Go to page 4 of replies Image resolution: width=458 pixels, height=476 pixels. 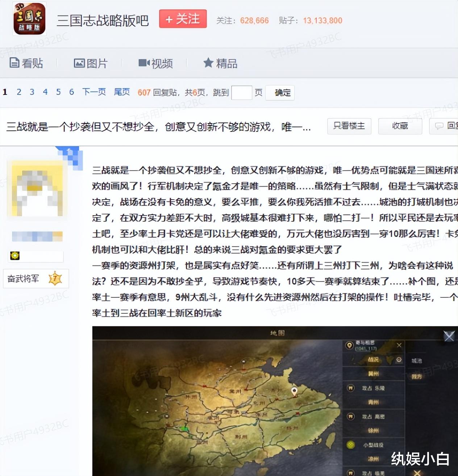point(45,92)
